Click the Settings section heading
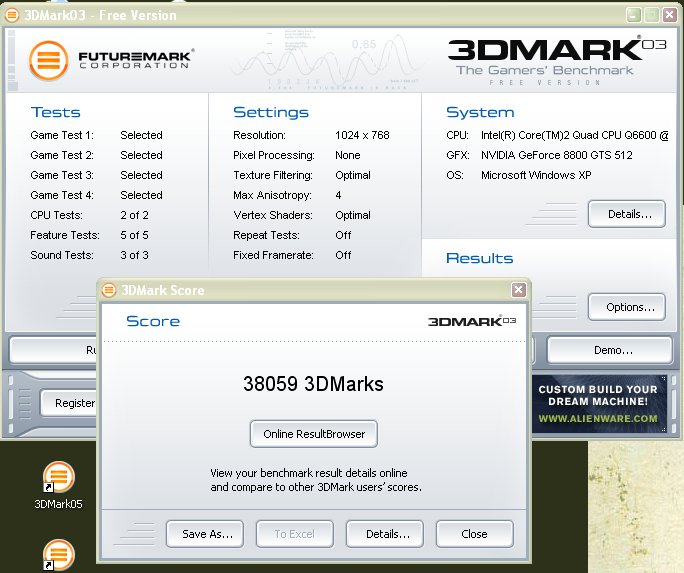Image resolution: width=684 pixels, height=573 pixels. point(271,113)
